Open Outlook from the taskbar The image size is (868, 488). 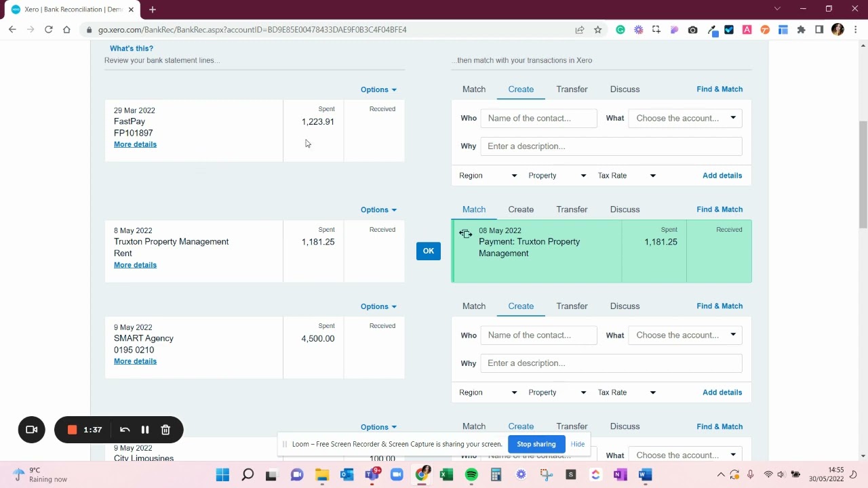347,474
